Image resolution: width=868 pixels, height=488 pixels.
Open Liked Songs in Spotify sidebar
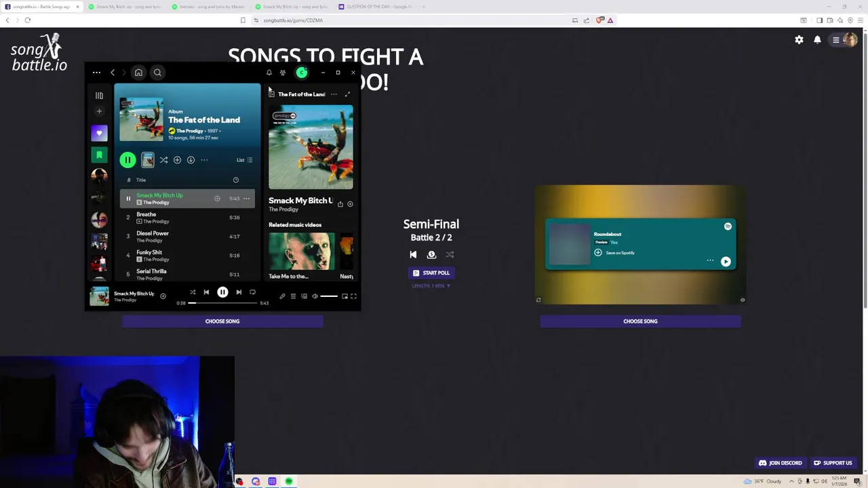click(99, 133)
